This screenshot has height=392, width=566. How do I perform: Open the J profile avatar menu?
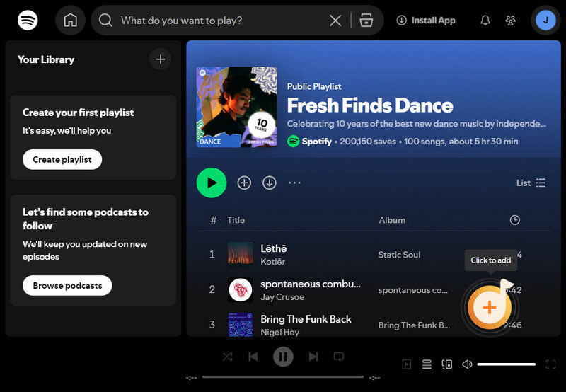click(545, 21)
